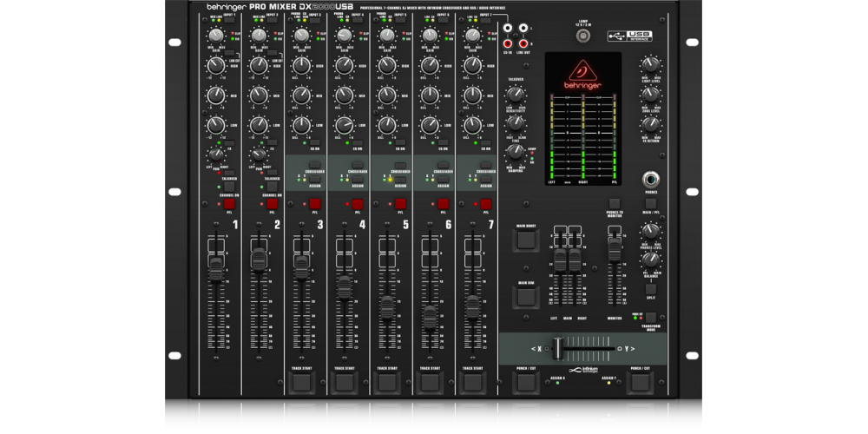The width and height of the screenshot is (868, 434).
Task: Toggle Talkover on channel 2
Action: 272,173
